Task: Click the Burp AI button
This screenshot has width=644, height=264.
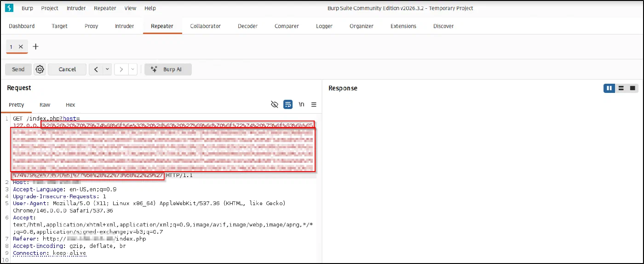Action: 168,69
